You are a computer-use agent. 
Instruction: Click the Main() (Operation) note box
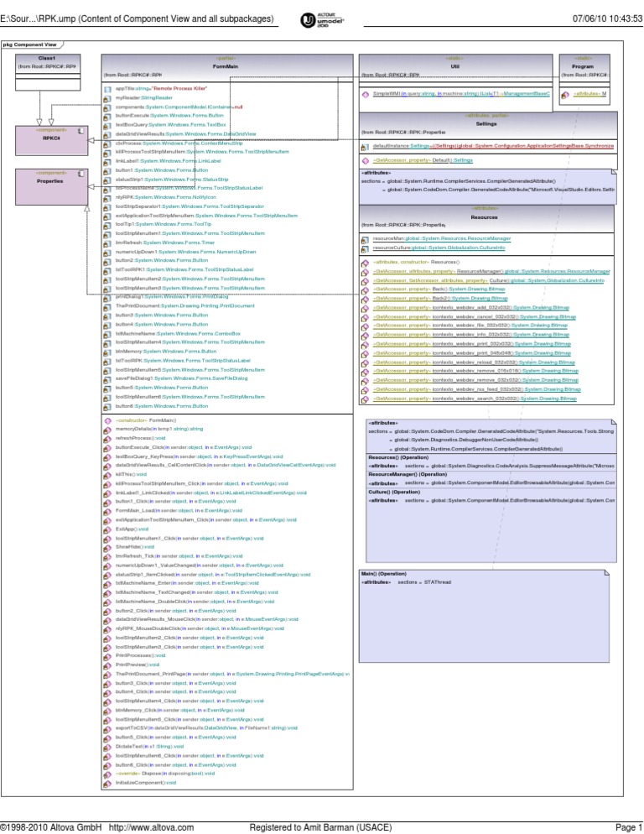tap(484, 617)
